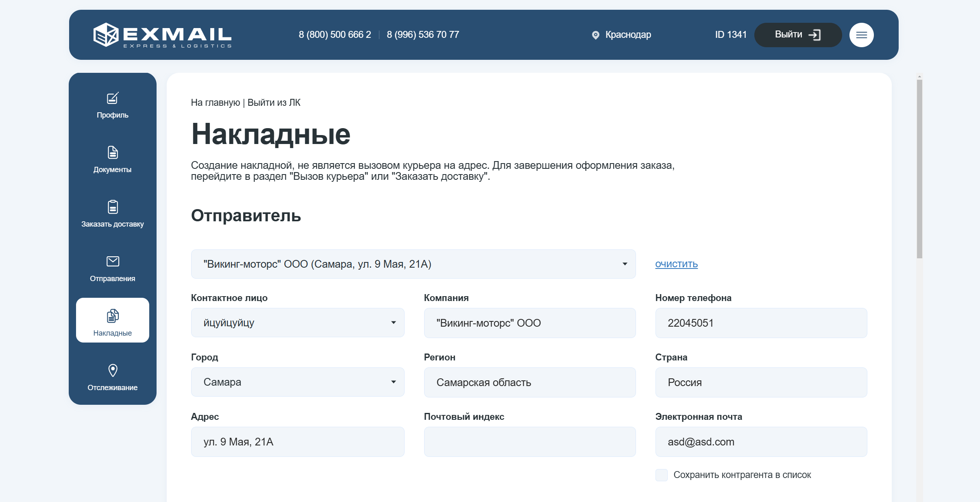980x502 pixels.
Task: Click the Order Delivery clipboard icon
Action: (x=113, y=207)
